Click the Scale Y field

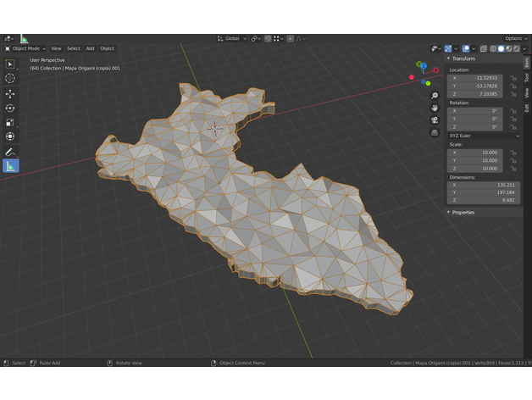click(x=474, y=161)
